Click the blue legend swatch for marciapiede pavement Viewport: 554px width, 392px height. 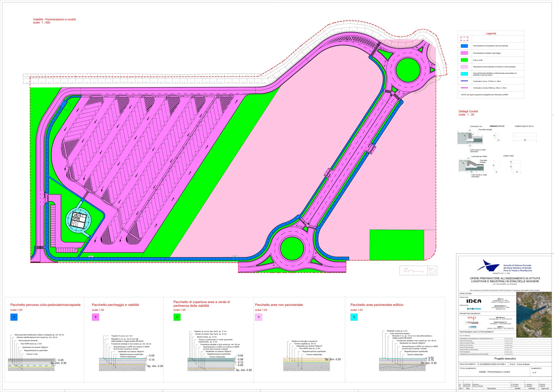464,46
